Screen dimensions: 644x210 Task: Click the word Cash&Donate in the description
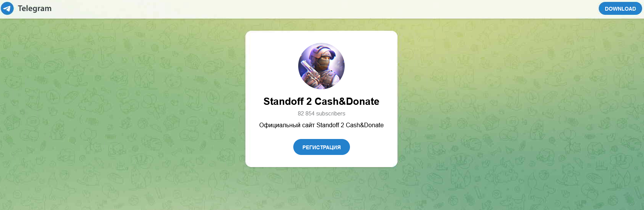point(365,125)
